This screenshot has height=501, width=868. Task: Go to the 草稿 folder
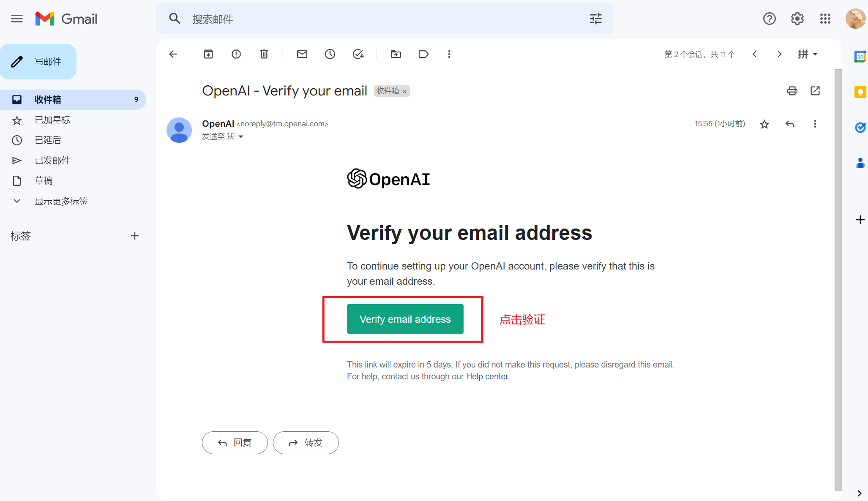click(x=43, y=180)
